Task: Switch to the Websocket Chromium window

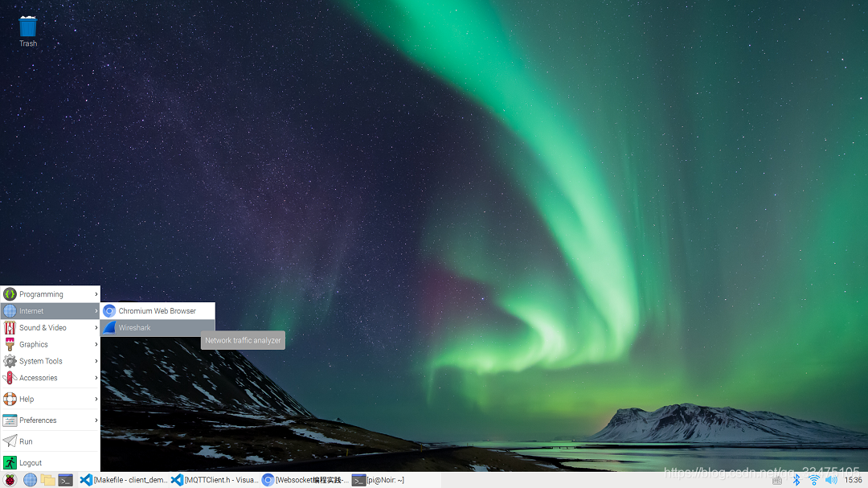Action: 305,480
